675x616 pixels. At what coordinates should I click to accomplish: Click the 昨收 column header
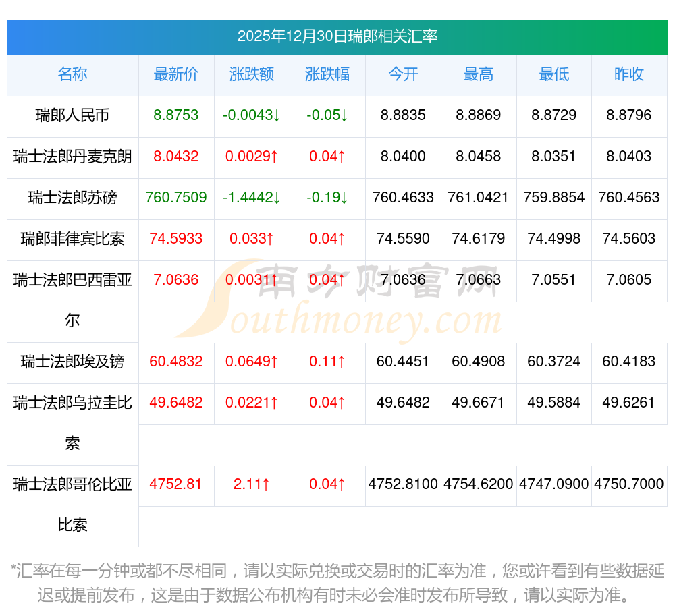pos(629,74)
